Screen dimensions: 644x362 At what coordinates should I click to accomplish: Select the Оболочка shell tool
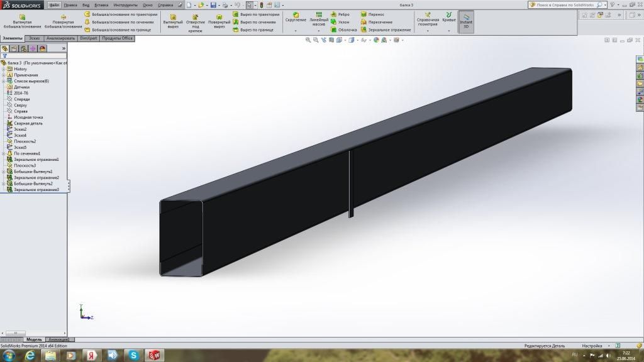(x=344, y=30)
